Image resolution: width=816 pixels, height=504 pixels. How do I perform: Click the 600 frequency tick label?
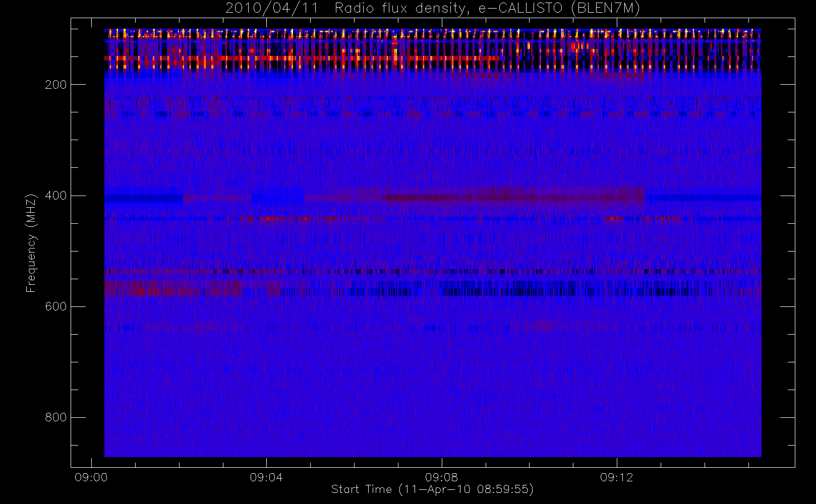click(x=55, y=306)
